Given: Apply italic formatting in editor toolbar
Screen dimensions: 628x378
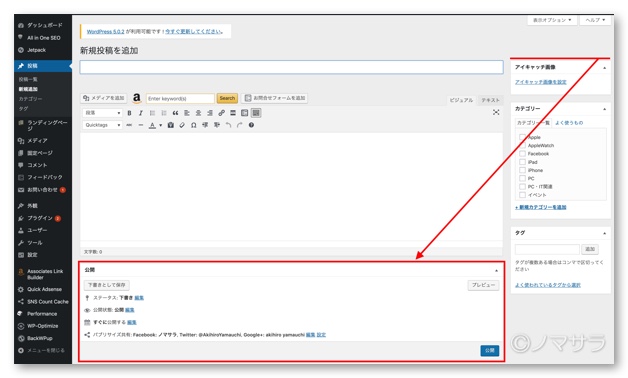Looking at the screenshot, I should pyautogui.click(x=141, y=113).
